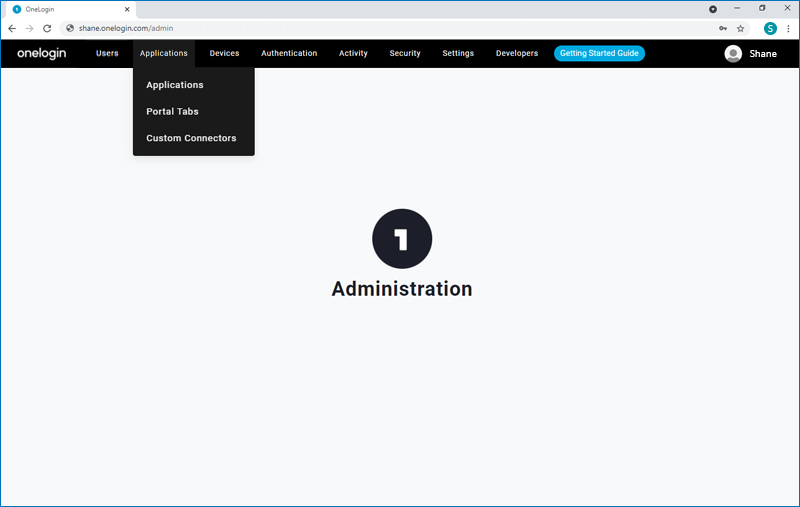Bookmark this page with star icon
800x507 pixels.
(x=741, y=28)
